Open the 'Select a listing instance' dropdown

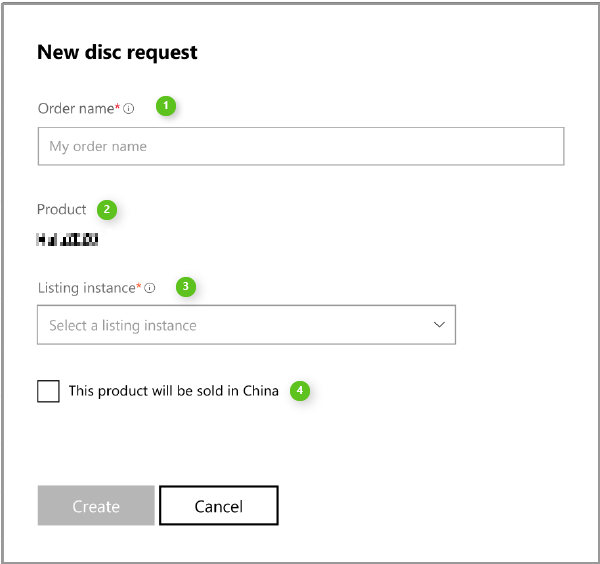click(x=245, y=325)
